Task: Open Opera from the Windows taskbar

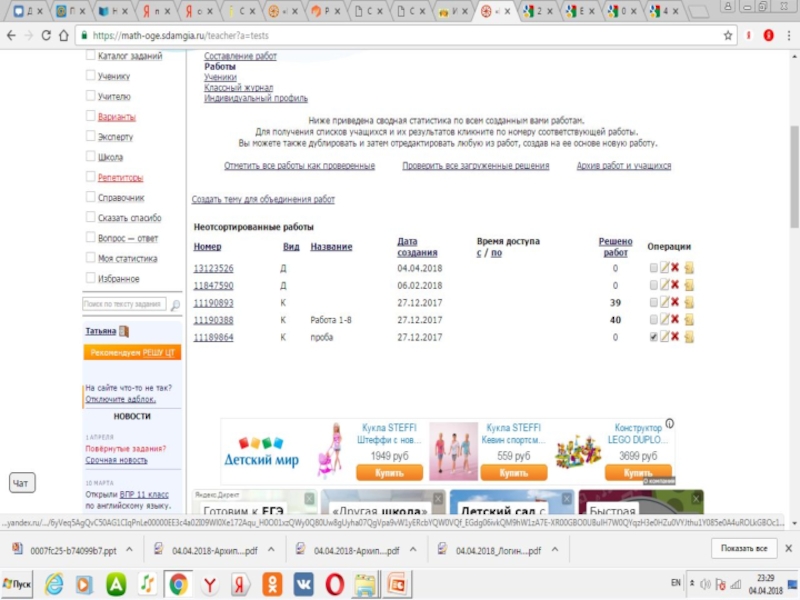Action: pyautogui.click(x=334, y=583)
